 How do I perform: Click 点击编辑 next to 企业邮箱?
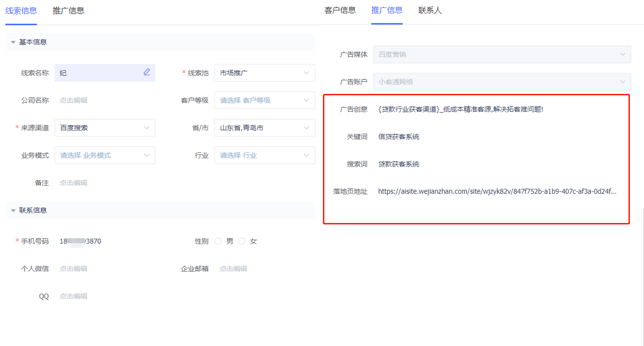233,269
